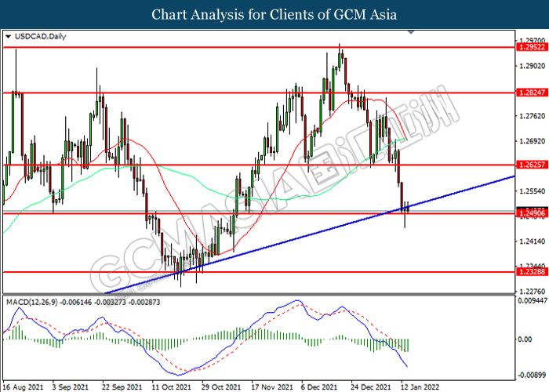
Task: Click the 1.29020 price scale value
Action: point(533,66)
